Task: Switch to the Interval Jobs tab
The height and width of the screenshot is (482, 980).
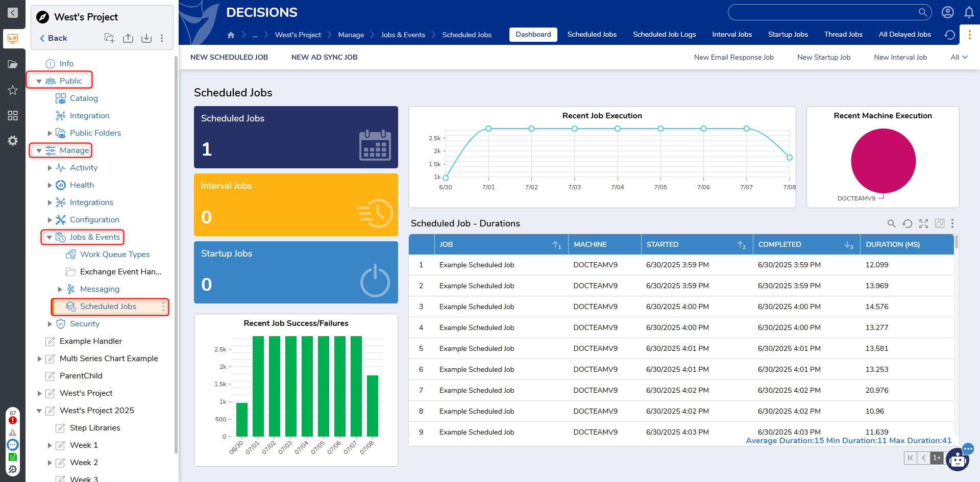Action: pyautogui.click(x=732, y=34)
